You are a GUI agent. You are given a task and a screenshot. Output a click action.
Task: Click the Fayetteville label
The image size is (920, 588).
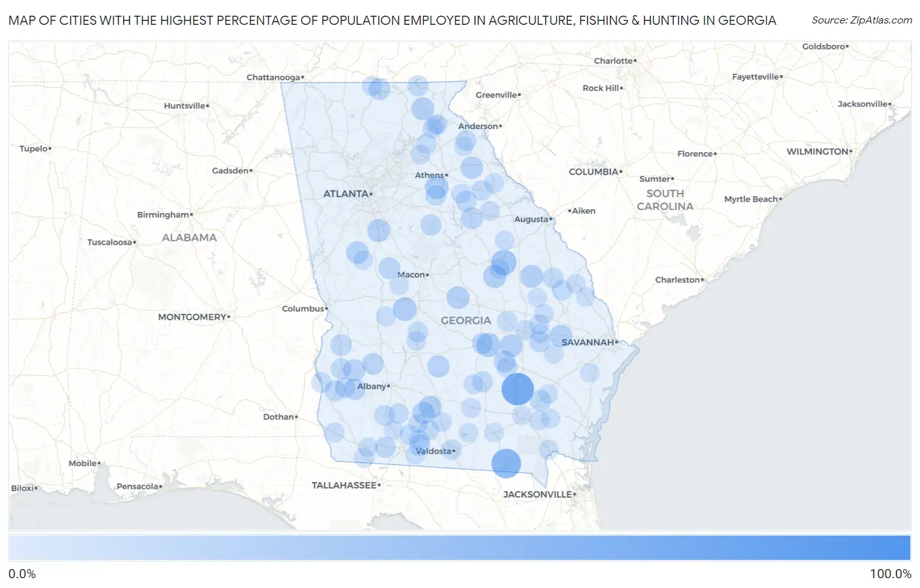(755, 77)
